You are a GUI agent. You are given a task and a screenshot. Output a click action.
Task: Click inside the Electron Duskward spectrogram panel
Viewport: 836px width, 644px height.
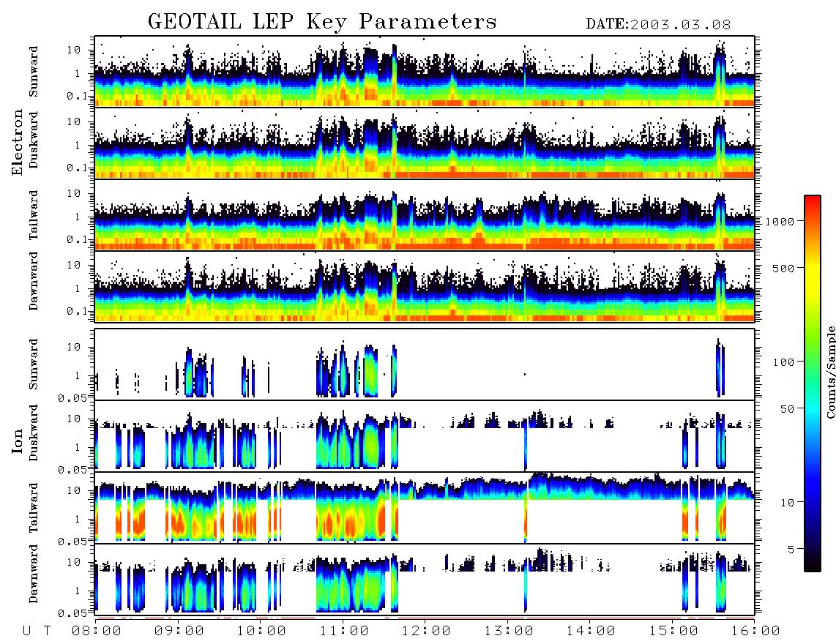click(425, 143)
